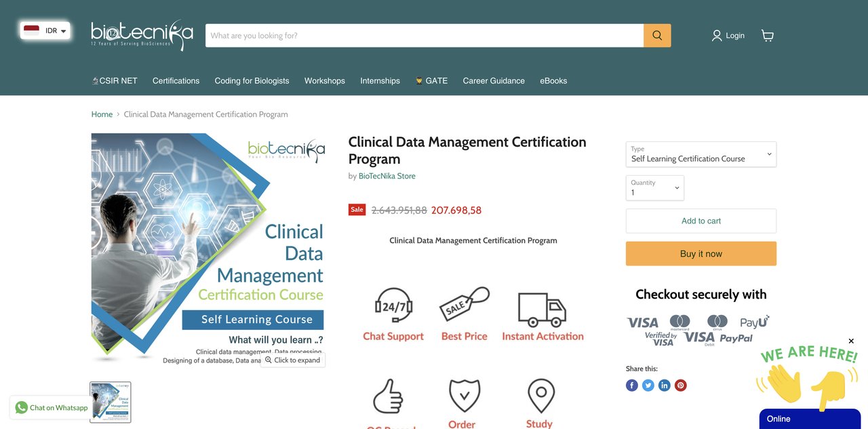Share on Twitter icon
Screen dimensions: 868x429
[648, 386]
